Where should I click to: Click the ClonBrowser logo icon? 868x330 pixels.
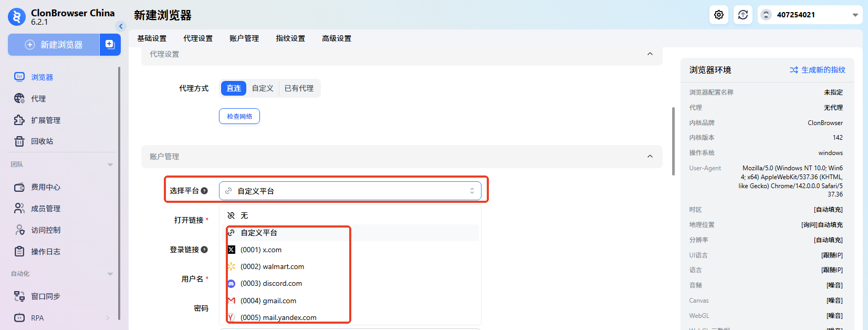[x=17, y=17]
